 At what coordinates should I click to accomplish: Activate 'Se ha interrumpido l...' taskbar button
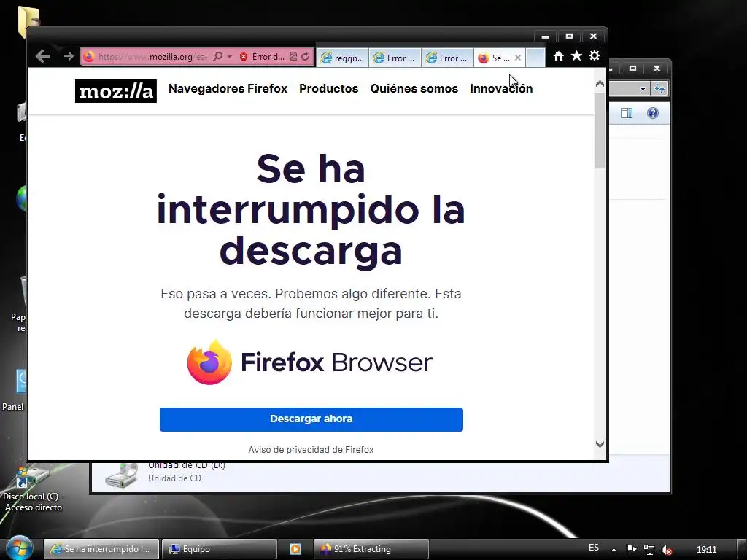click(x=101, y=549)
